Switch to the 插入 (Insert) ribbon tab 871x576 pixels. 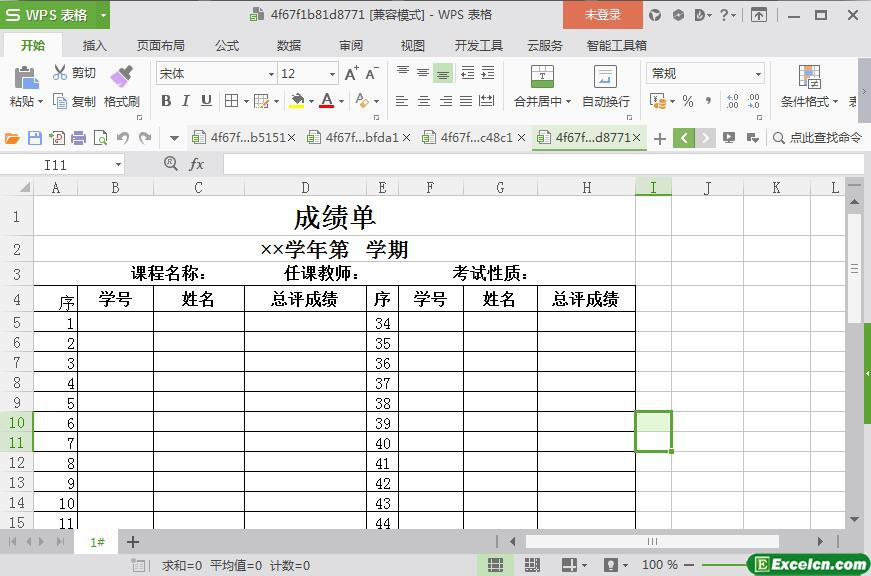point(94,46)
